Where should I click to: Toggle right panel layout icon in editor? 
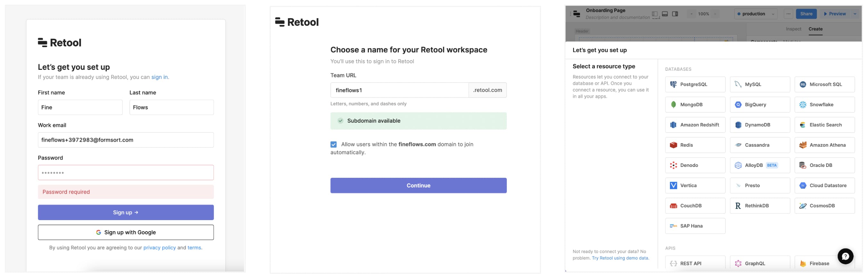pyautogui.click(x=675, y=14)
